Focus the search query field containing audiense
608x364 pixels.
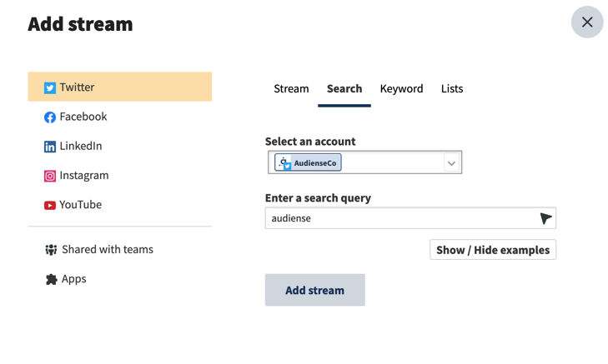410,218
